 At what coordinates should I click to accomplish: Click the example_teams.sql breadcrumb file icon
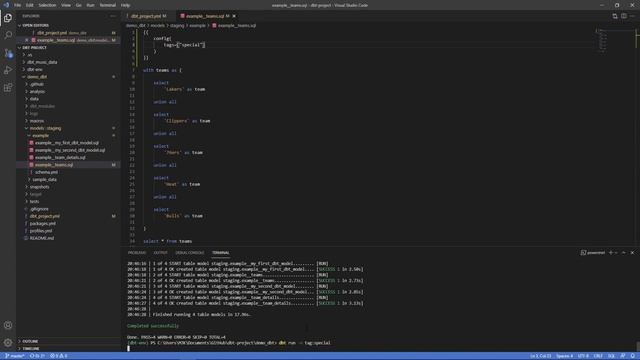click(214, 25)
